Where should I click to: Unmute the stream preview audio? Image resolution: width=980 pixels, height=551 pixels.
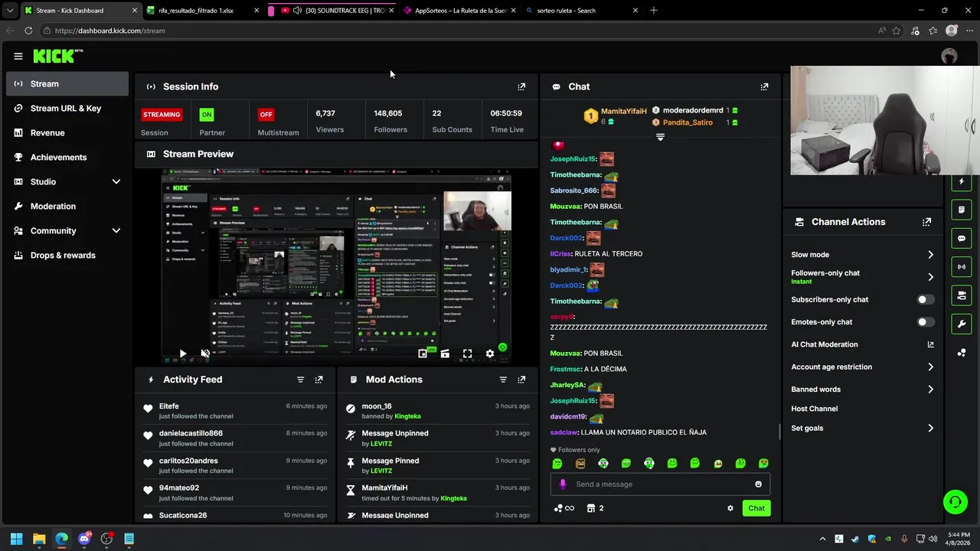[x=205, y=354]
